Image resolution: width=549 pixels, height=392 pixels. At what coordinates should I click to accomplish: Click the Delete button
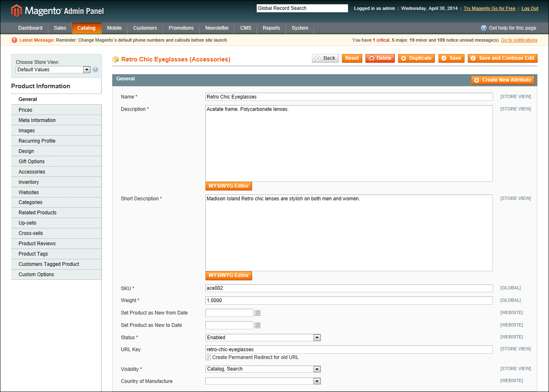click(x=380, y=58)
